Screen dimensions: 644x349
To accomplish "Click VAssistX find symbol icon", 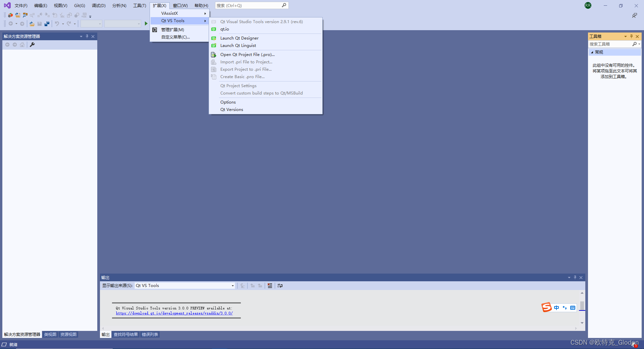I will click(x=25, y=15).
